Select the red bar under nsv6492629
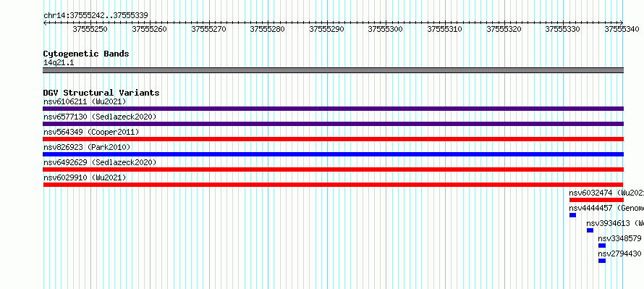This screenshot has width=644, height=289. pos(333,169)
